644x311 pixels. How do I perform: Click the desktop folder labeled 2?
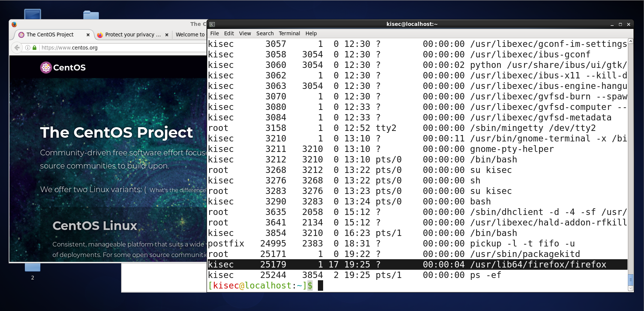[33, 272]
